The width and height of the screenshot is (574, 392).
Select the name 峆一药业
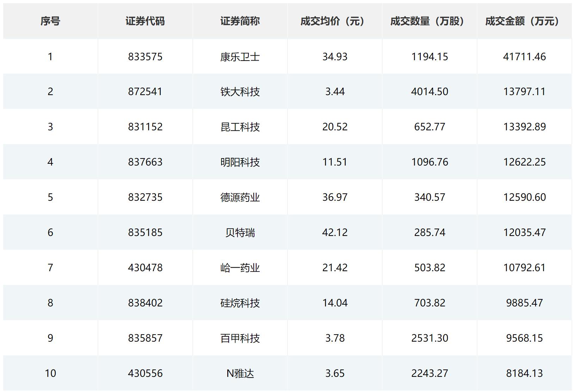(240, 268)
